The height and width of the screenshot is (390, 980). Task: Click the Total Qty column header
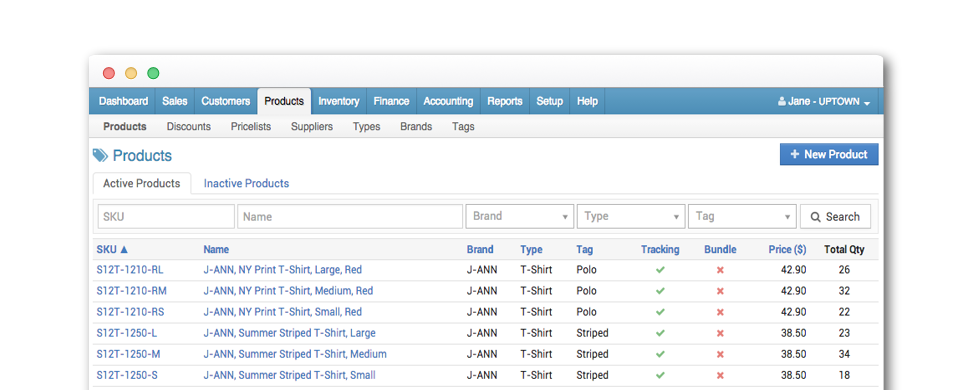point(844,249)
